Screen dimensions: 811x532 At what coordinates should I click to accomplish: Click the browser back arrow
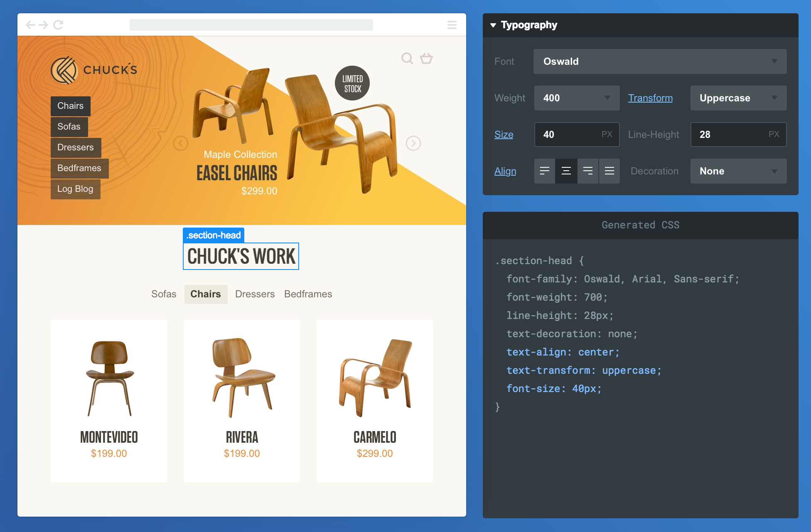pos(30,25)
